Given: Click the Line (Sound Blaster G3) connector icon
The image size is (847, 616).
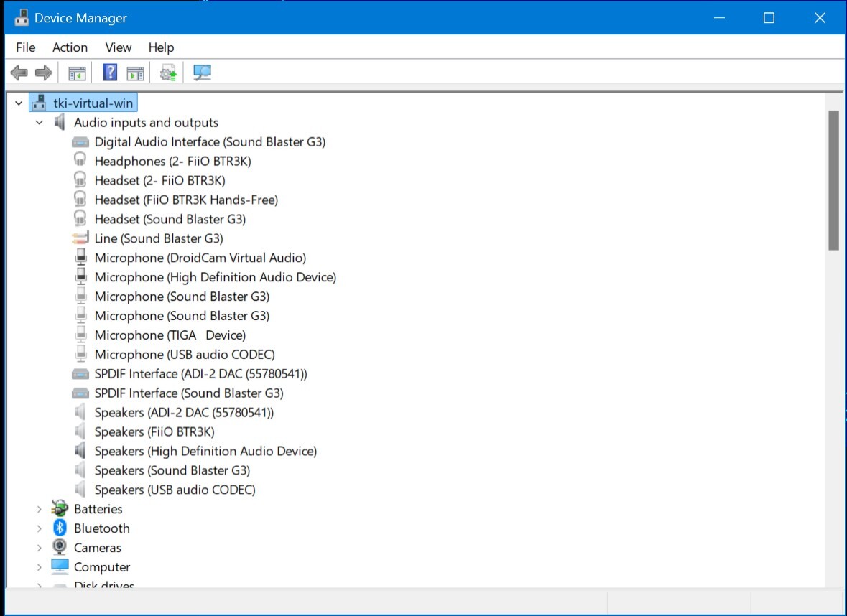Looking at the screenshot, I should pyautogui.click(x=80, y=238).
